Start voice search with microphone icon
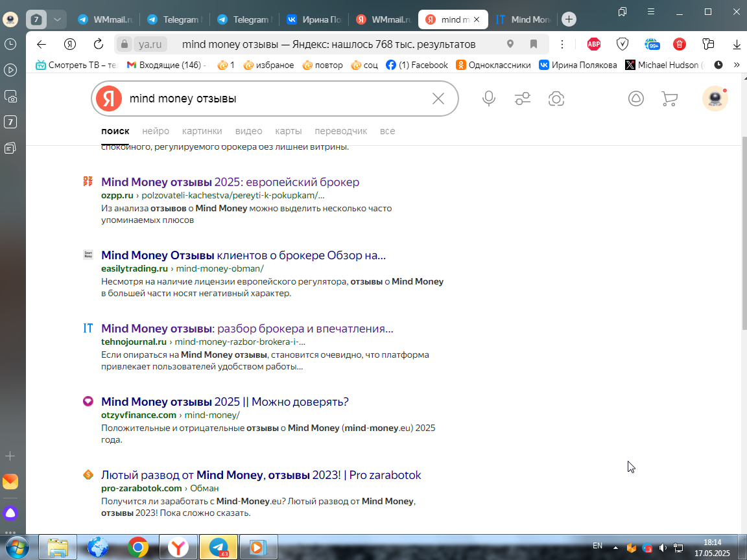The image size is (747, 560). (489, 99)
